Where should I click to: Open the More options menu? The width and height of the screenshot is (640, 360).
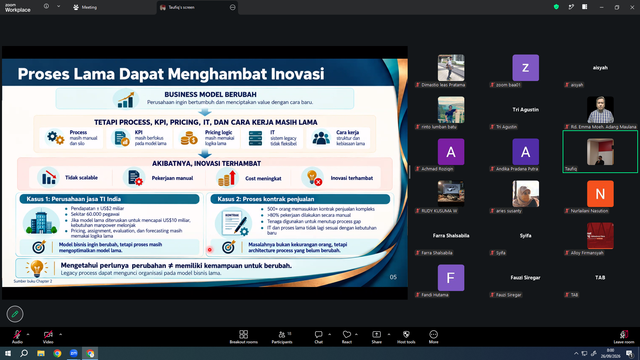(x=433, y=337)
